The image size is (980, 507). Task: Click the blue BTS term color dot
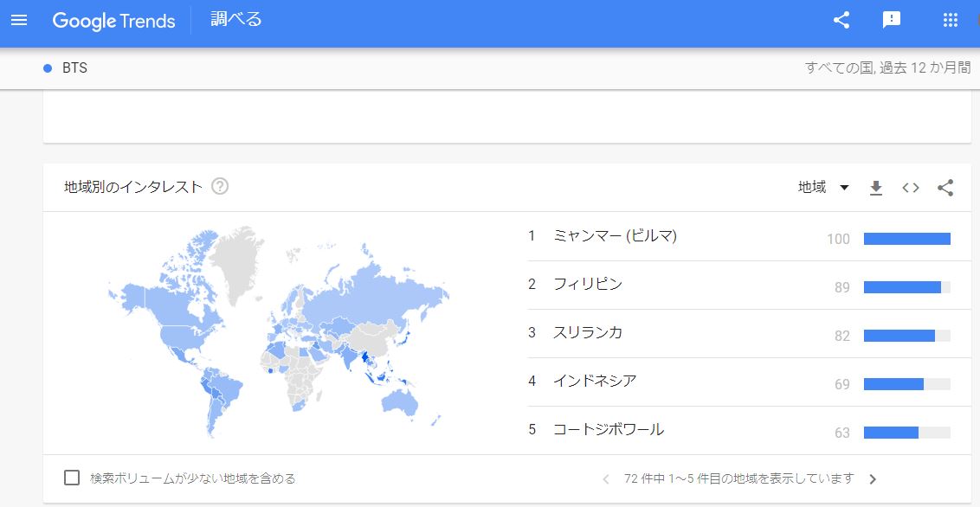pyautogui.click(x=48, y=68)
